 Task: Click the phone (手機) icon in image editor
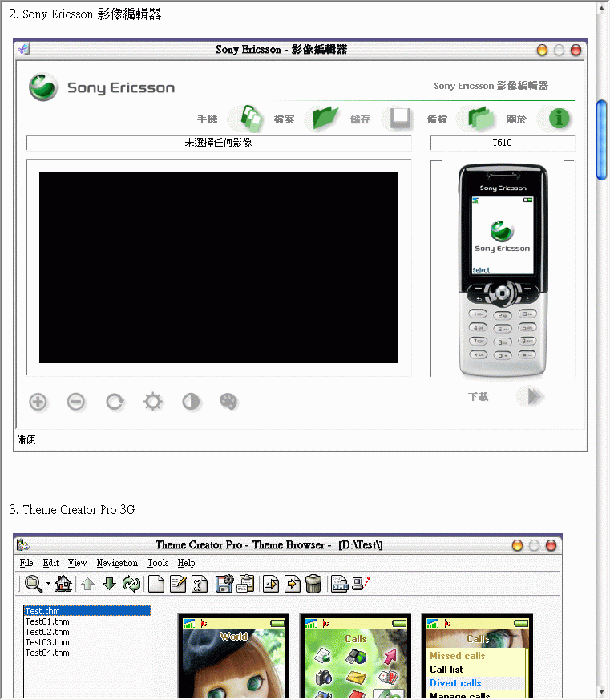pyautogui.click(x=252, y=119)
